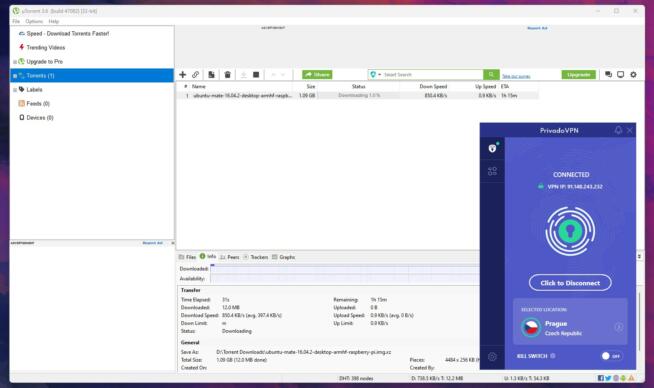Screen dimensions: 654x388
Task: Stop the torrent with square icon
Action: click(256, 75)
